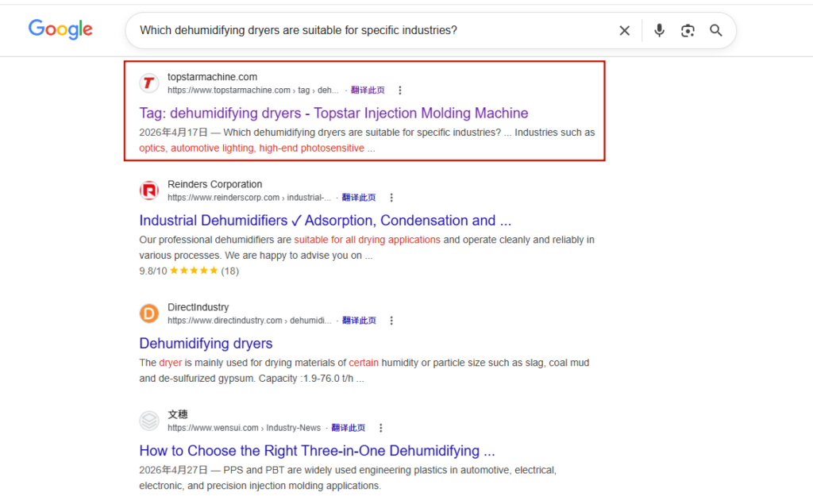Open more options for Reinders Corporation result
The image size is (813, 504).
[x=391, y=198]
